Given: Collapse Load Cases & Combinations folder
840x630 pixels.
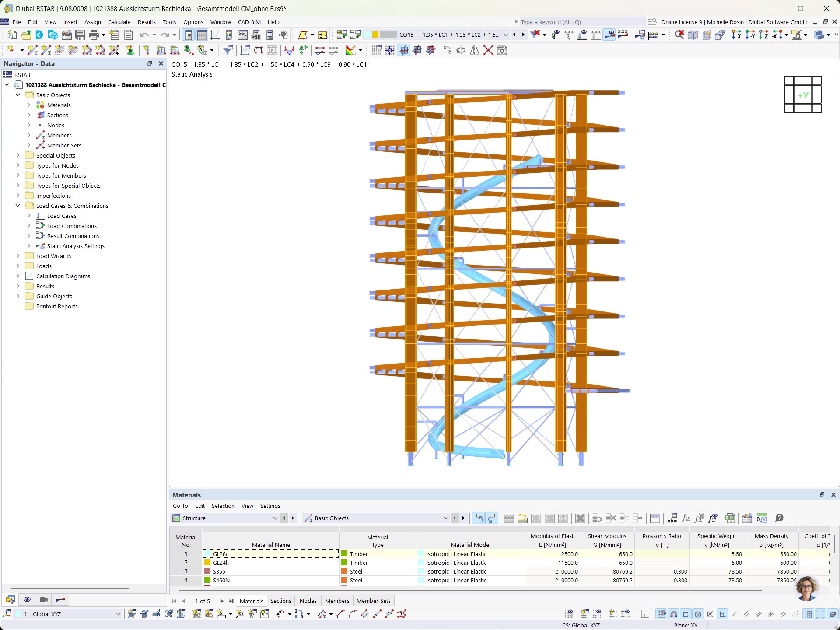Looking at the screenshot, I should [18, 206].
